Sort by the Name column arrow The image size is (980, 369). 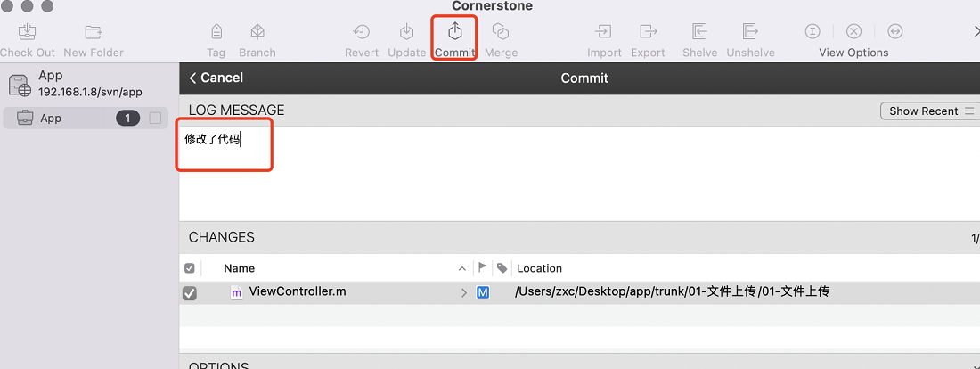[461, 268]
